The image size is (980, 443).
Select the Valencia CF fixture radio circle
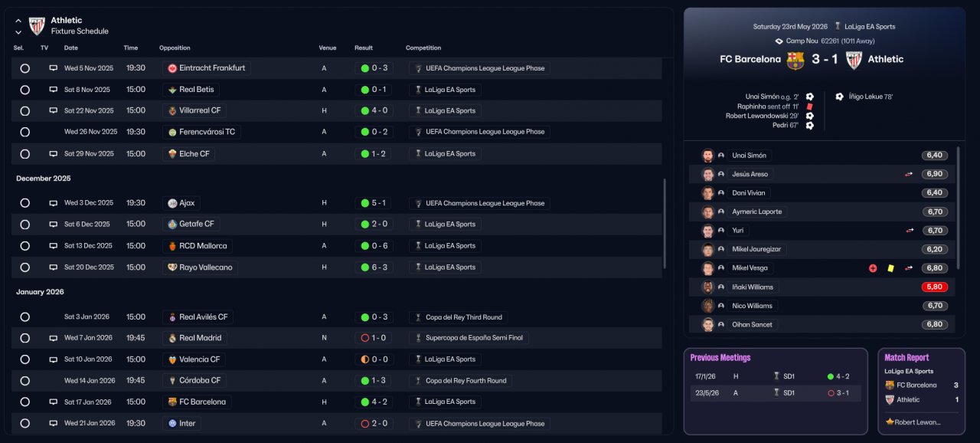[24, 359]
